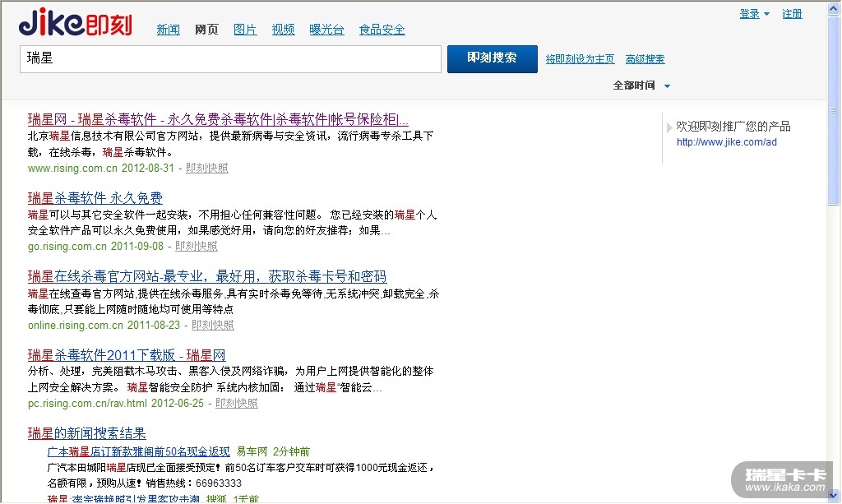Image resolution: width=842 pixels, height=504 pixels.
Task: Open result 瑞星杀毒软件2011下载版 - 瑞星网
Action: [127, 355]
